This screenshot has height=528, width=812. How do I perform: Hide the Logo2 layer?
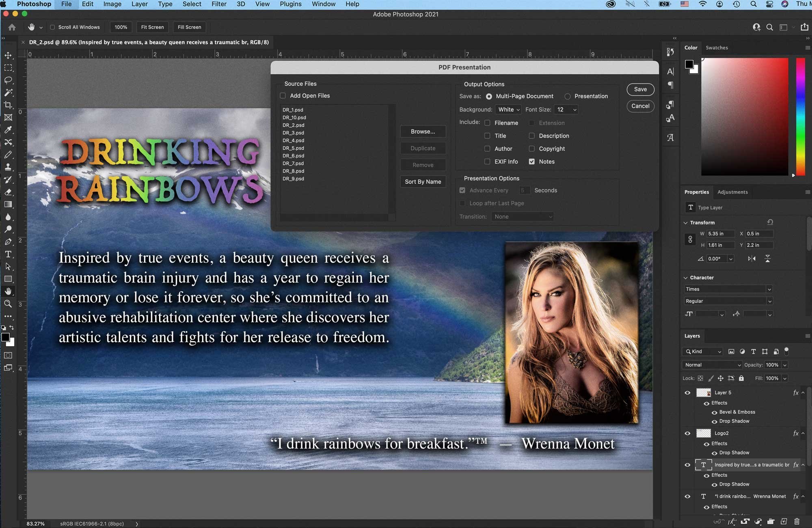click(x=687, y=433)
